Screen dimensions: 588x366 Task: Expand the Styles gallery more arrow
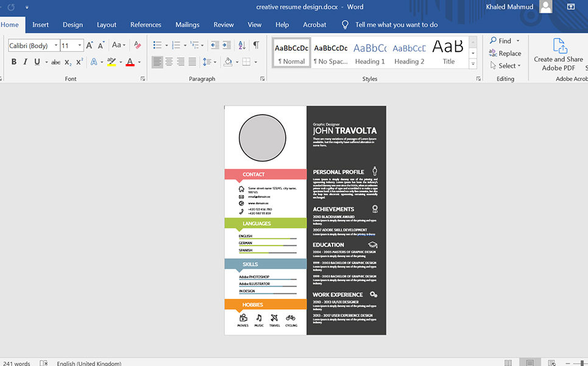click(473, 64)
